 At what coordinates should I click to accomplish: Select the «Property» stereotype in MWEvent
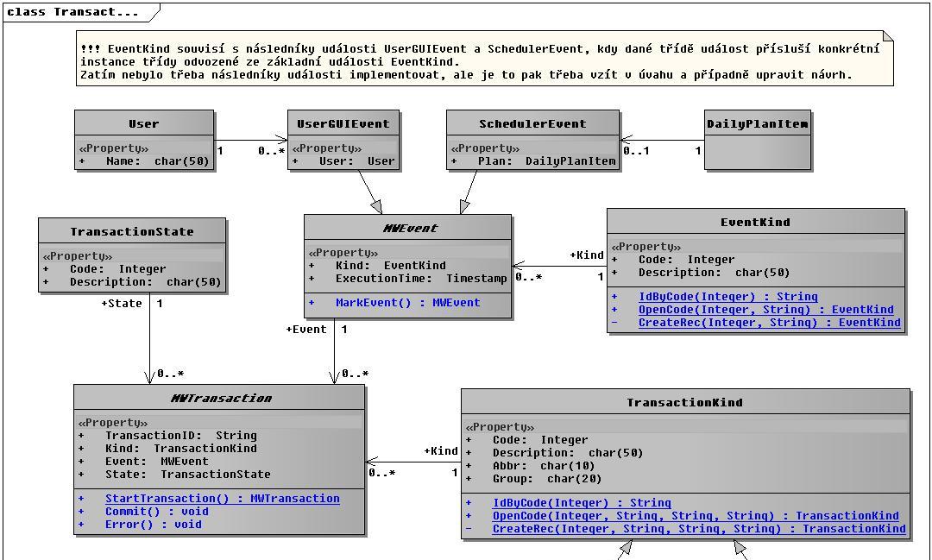(343, 253)
